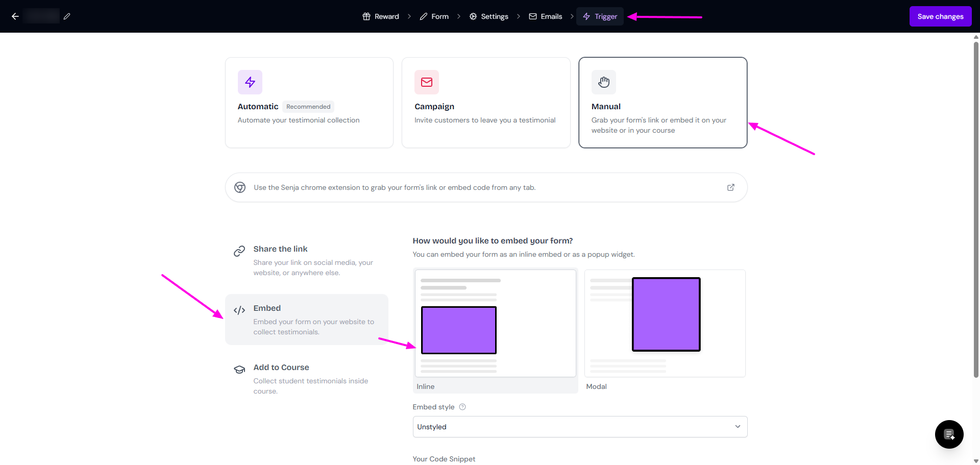Click the Campaign envelope icon

coord(426,82)
